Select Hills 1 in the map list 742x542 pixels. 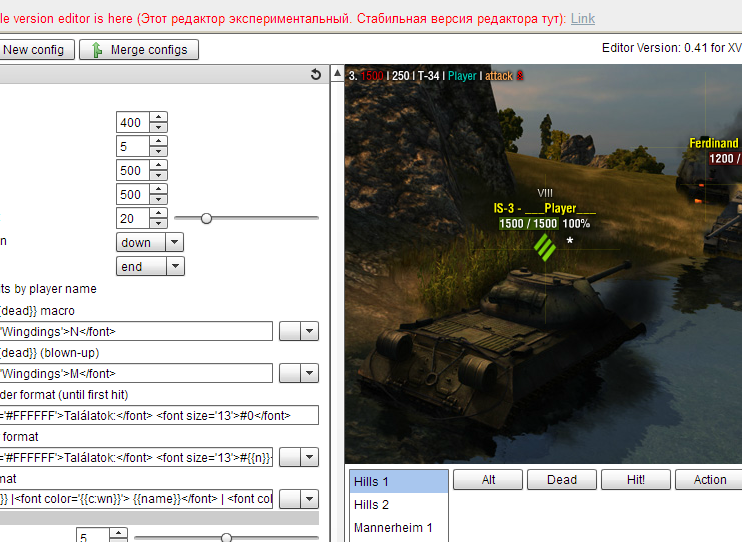coord(399,481)
